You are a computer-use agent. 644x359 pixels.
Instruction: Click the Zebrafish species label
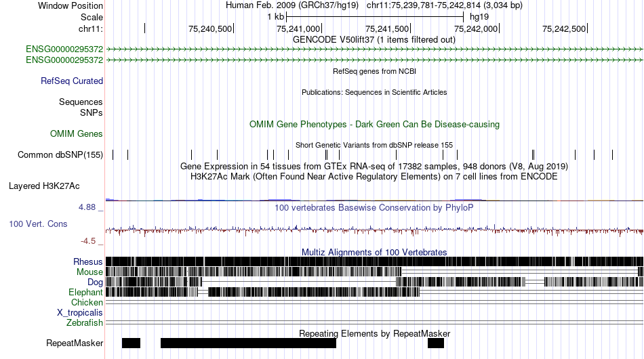[x=85, y=323]
